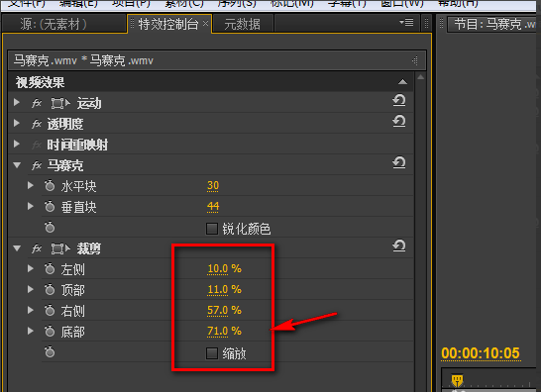Close the 特效控制台 tab
This screenshot has width=541, height=392.
point(206,23)
